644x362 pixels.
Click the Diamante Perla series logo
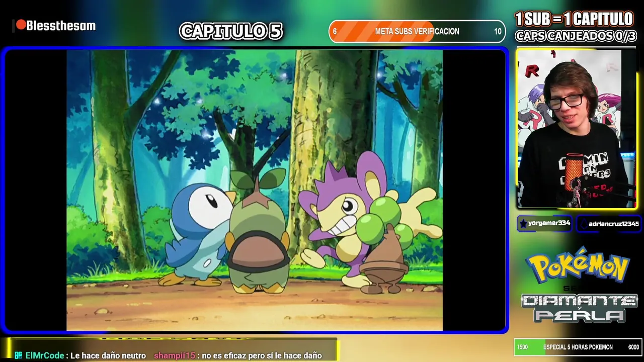tap(579, 308)
